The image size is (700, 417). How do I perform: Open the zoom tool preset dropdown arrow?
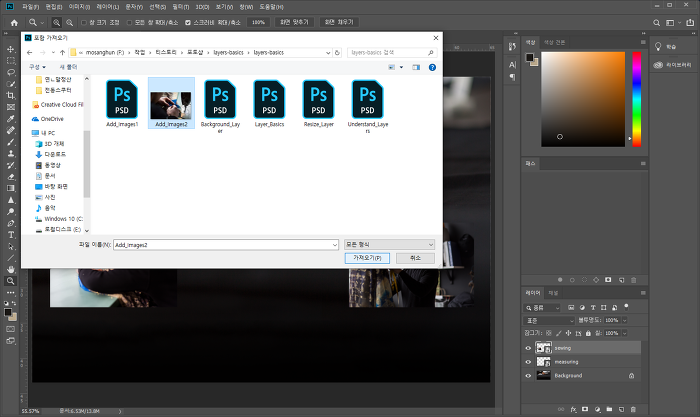pyautogui.click(x=42, y=22)
